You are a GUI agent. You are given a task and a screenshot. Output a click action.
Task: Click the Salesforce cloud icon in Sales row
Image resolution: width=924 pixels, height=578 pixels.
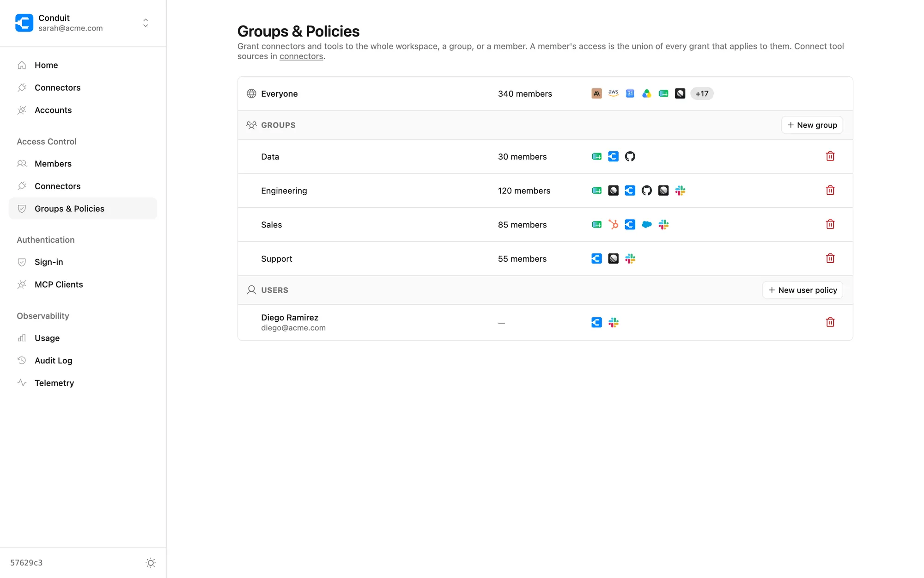coord(647,224)
